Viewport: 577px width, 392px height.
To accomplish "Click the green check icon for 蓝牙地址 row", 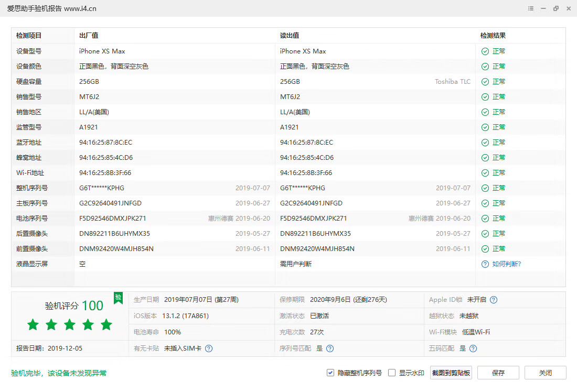I will pos(485,143).
